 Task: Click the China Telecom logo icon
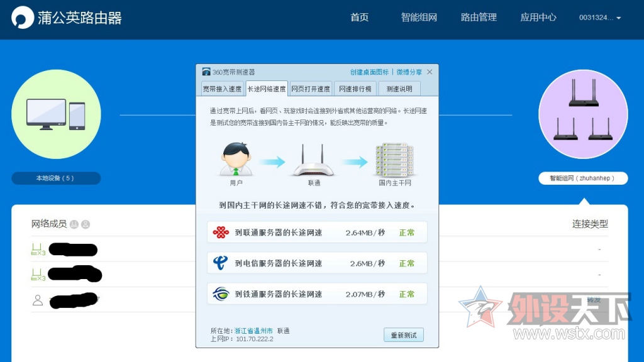click(221, 263)
